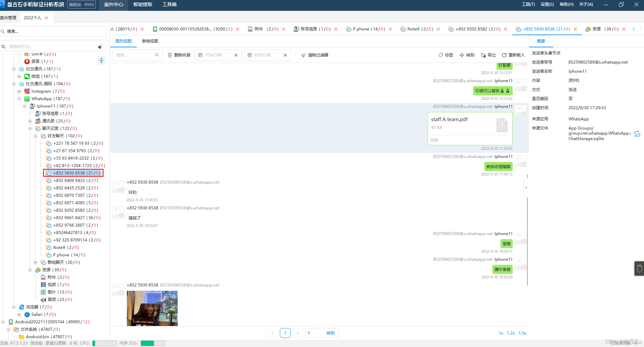This screenshot has height=347, width=644.
Task: Clear the 开始日期 date filter
Action: point(236,55)
